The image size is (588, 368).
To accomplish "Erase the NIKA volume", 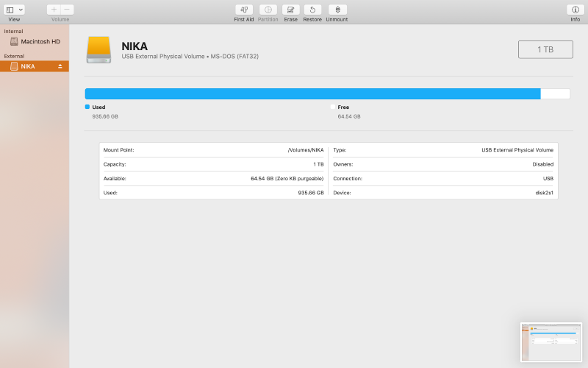I will pyautogui.click(x=290, y=10).
